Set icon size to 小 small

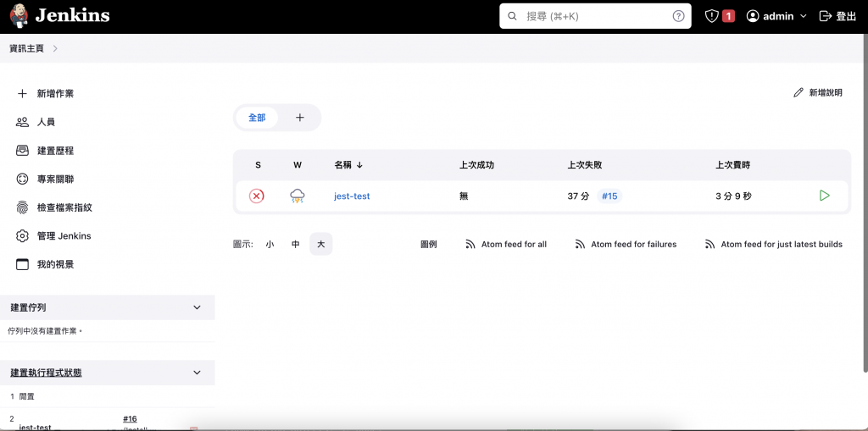(270, 244)
